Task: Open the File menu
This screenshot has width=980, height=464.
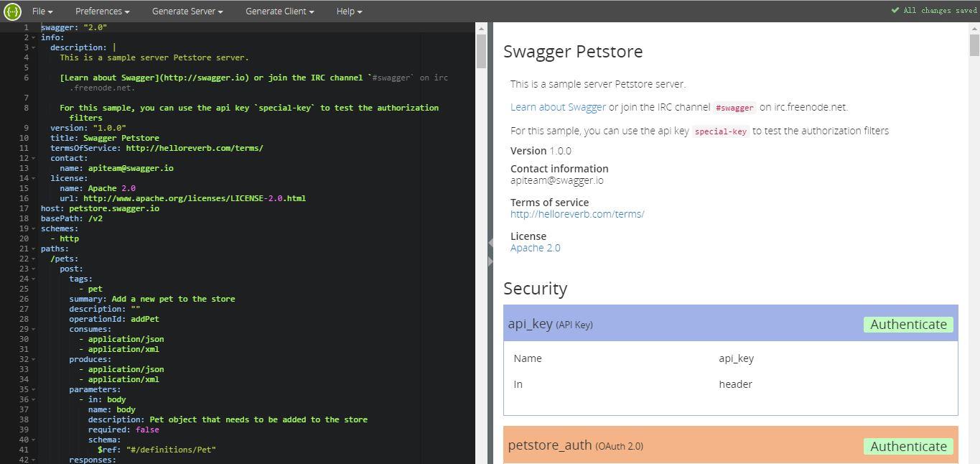Action: pyautogui.click(x=42, y=11)
